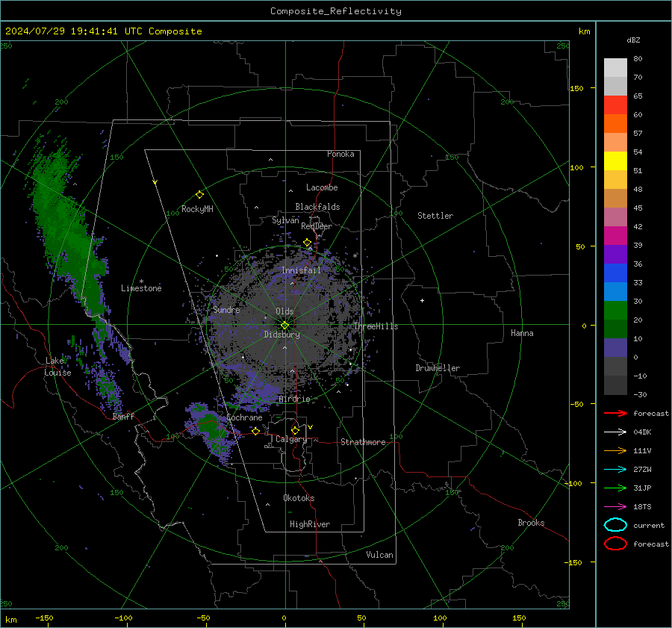Viewport: 672px width, 628px height.
Task: Click the Didsbury town label
Action: pos(281,335)
